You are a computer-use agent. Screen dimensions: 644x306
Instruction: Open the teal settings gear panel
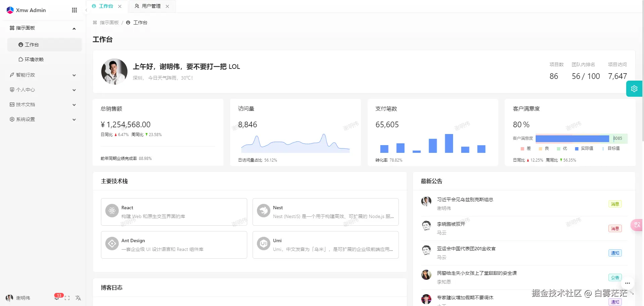634,89
